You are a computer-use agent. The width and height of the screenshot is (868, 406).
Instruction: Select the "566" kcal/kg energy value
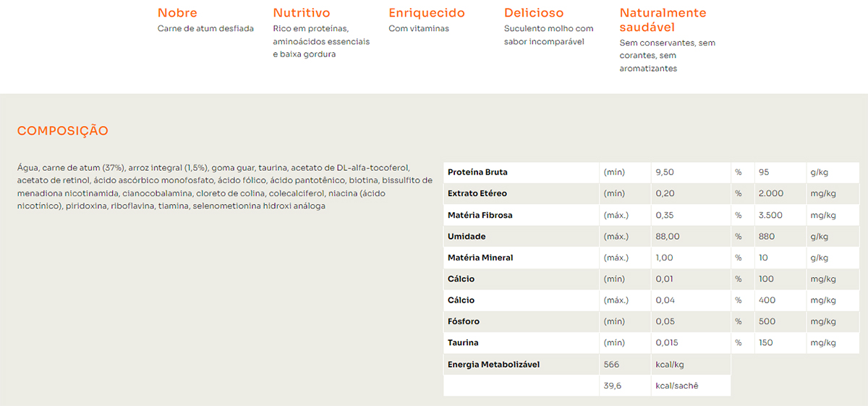tap(611, 365)
